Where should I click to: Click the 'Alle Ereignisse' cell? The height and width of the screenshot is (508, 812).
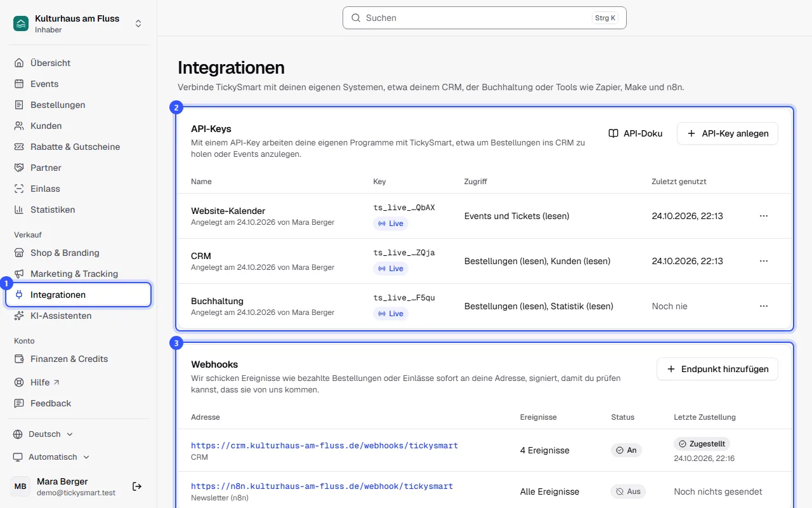coord(550,491)
